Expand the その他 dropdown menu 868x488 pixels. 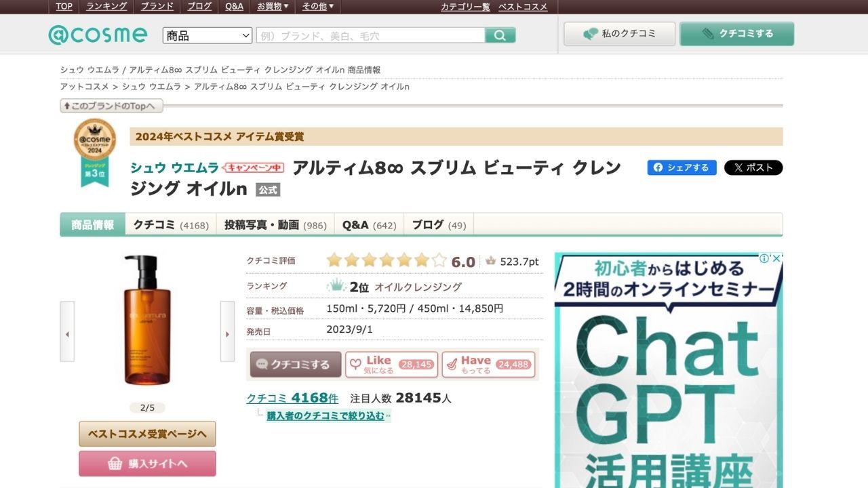point(318,6)
